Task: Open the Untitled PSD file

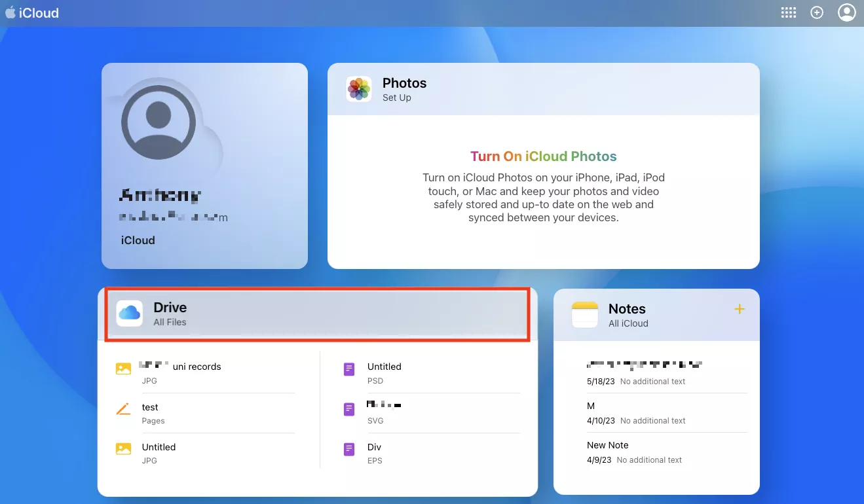Action: point(431,373)
